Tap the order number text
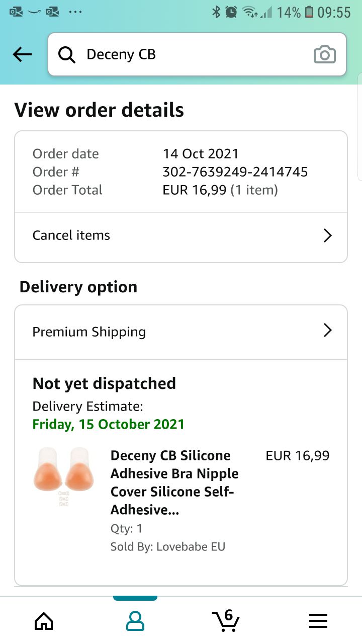Screen dimensions: 362x644 (x=235, y=172)
